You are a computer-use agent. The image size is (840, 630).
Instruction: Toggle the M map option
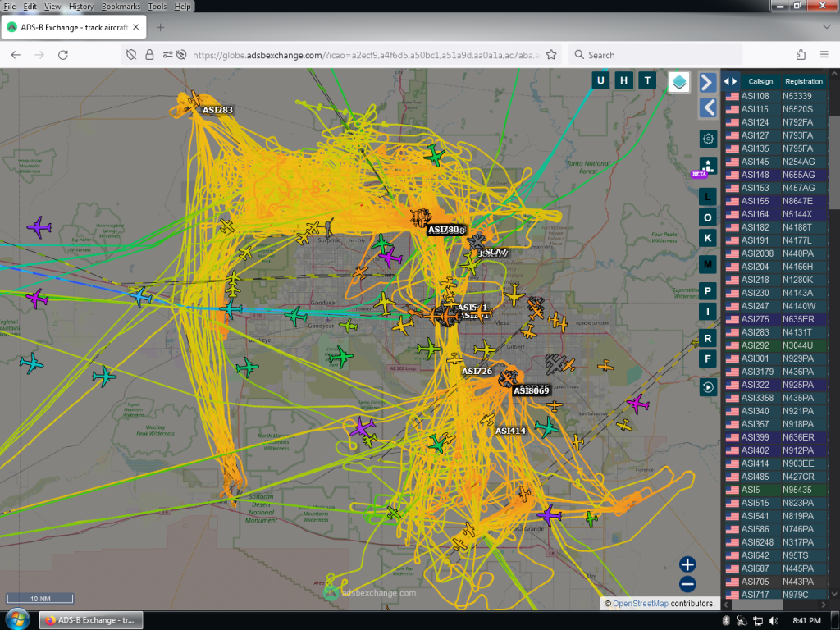pyautogui.click(x=708, y=264)
